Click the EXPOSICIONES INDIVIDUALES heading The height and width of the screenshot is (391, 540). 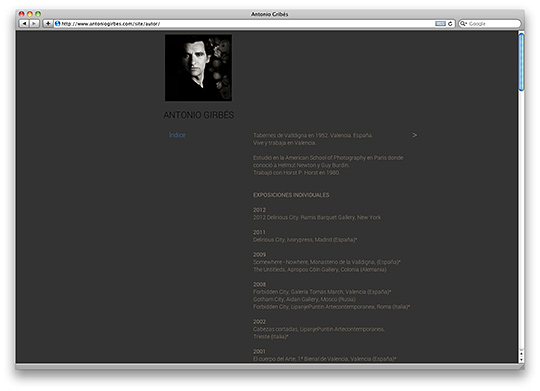[291, 195]
